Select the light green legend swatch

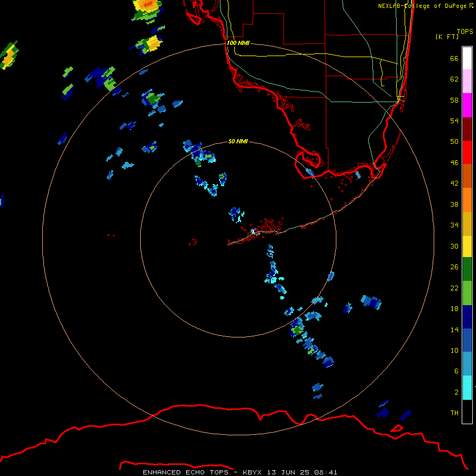pos(467,293)
